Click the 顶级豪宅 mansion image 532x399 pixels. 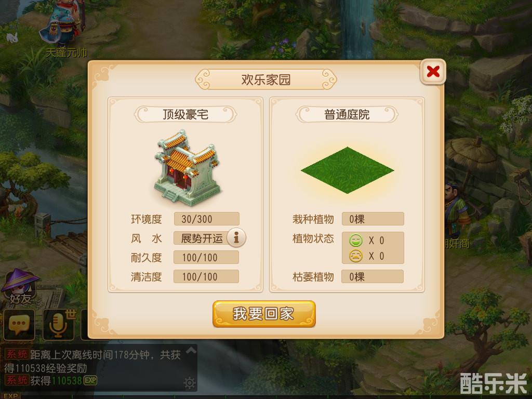(x=187, y=168)
